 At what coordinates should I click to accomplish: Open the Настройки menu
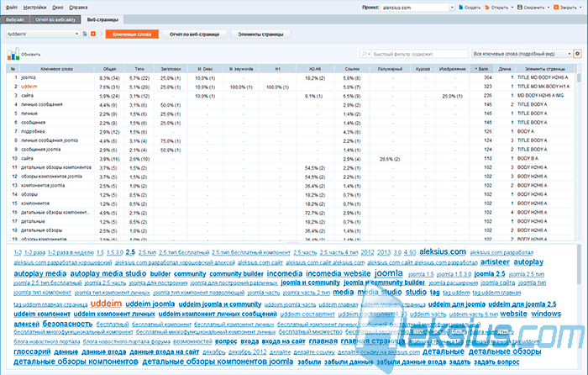point(35,7)
